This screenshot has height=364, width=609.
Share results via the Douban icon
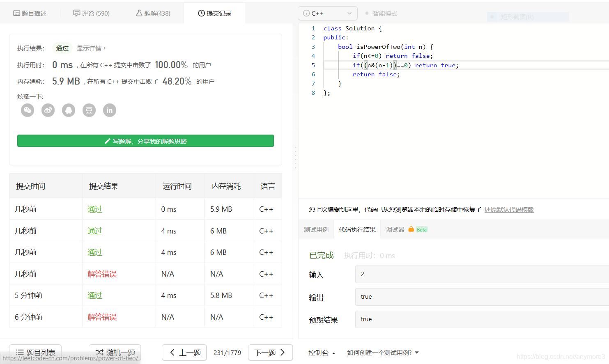pos(89,110)
